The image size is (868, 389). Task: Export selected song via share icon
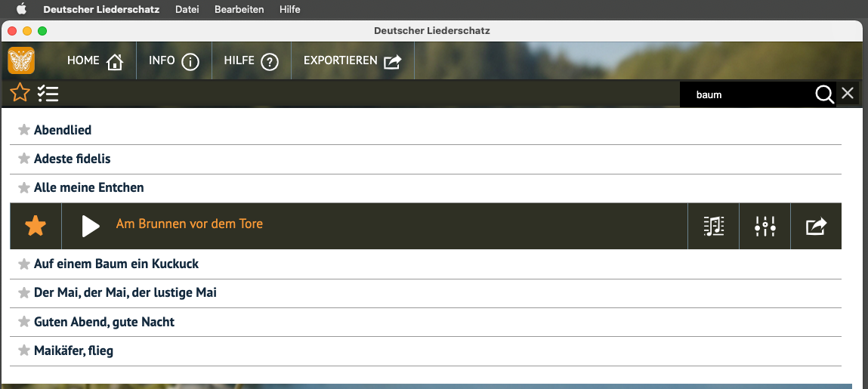(x=816, y=227)
